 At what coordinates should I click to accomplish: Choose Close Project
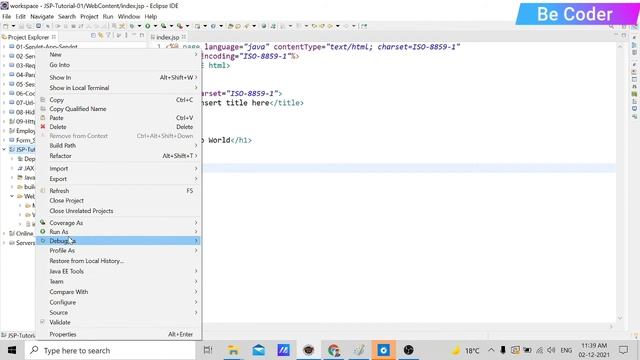[x=118, y=201]
